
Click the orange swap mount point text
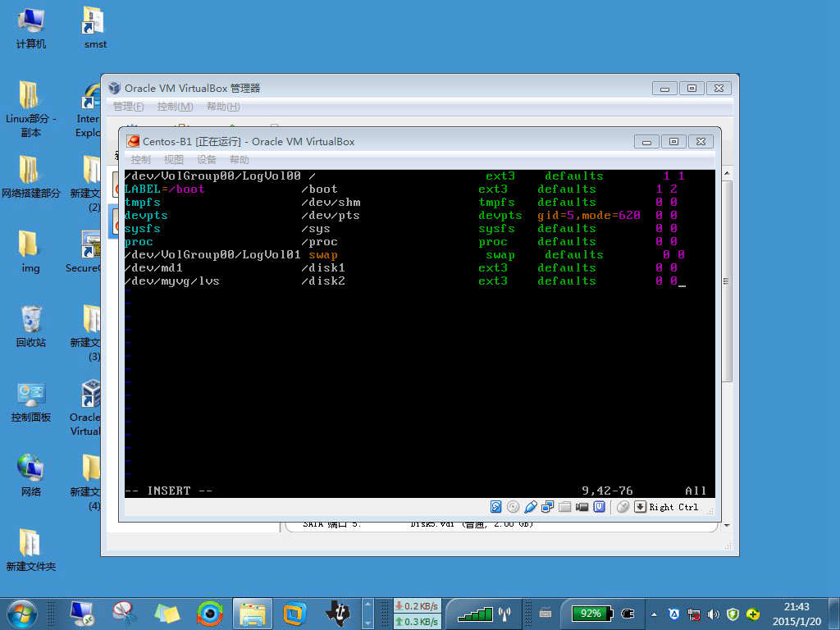click(323, 255)
